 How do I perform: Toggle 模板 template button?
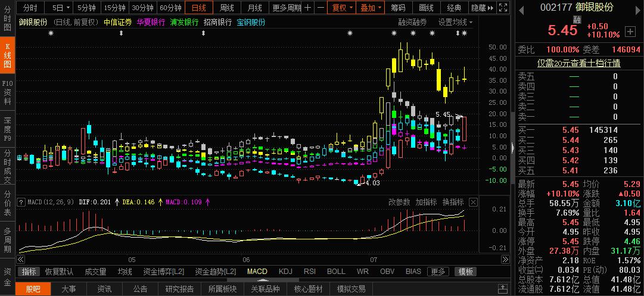(x=466, y=272)
